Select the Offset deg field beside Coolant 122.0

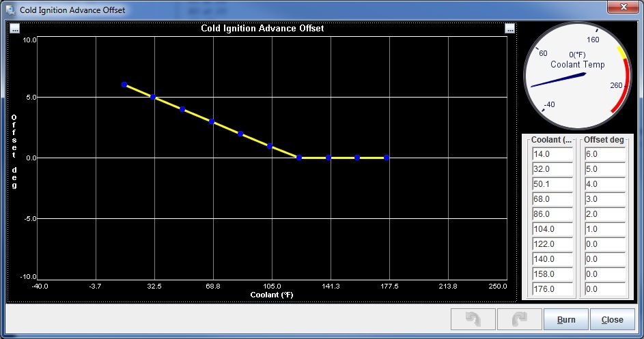pos(605,244)
